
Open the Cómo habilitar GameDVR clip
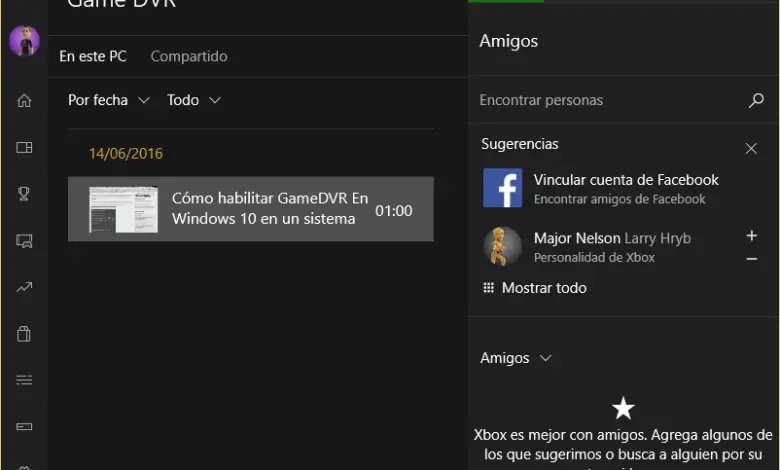251,209
